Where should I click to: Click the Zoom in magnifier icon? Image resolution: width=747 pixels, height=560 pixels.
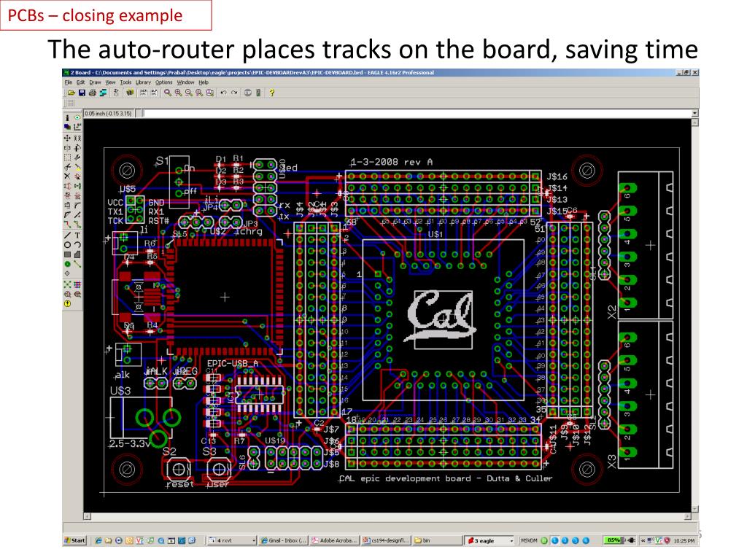178,93
